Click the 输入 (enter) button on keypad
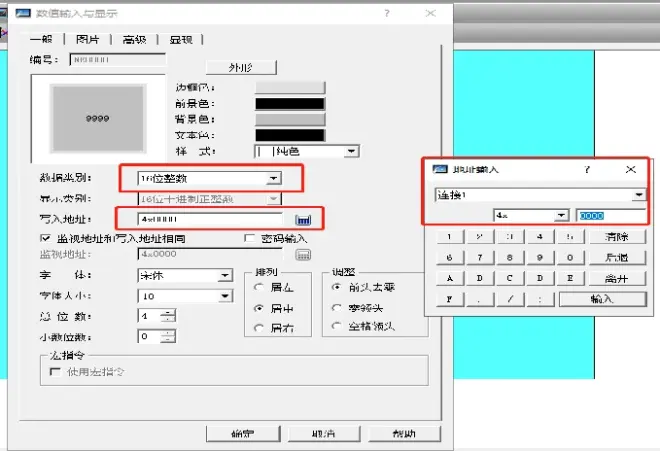 click(601, 298)
